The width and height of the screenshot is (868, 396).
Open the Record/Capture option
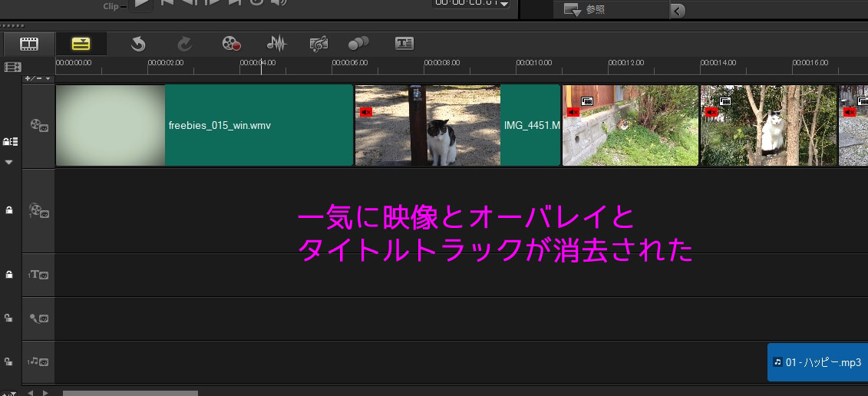[x=232, y=44]
